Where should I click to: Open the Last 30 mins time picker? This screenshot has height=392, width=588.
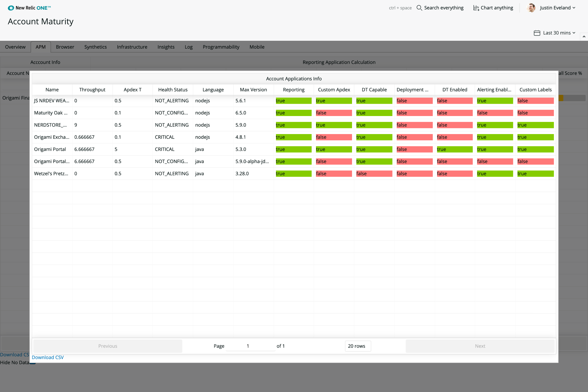click(557, 33)
